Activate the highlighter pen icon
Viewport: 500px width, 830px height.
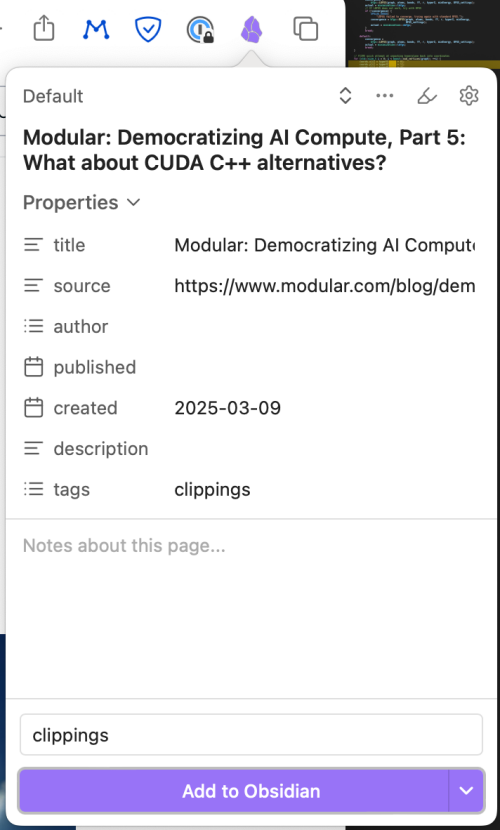tap(427, 96)
